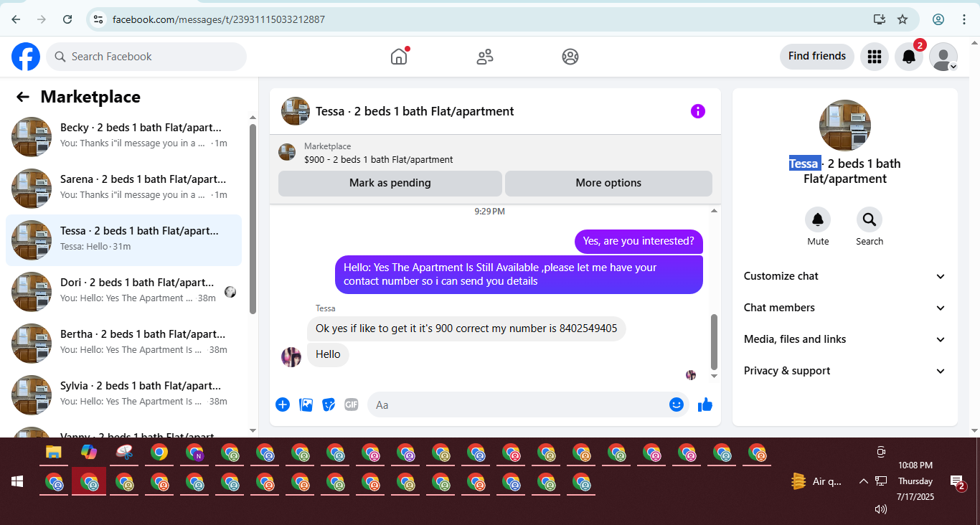Viewport: 980px width, 525px height.
Task: Open the Bertha conversation
Action: [124, 344]
